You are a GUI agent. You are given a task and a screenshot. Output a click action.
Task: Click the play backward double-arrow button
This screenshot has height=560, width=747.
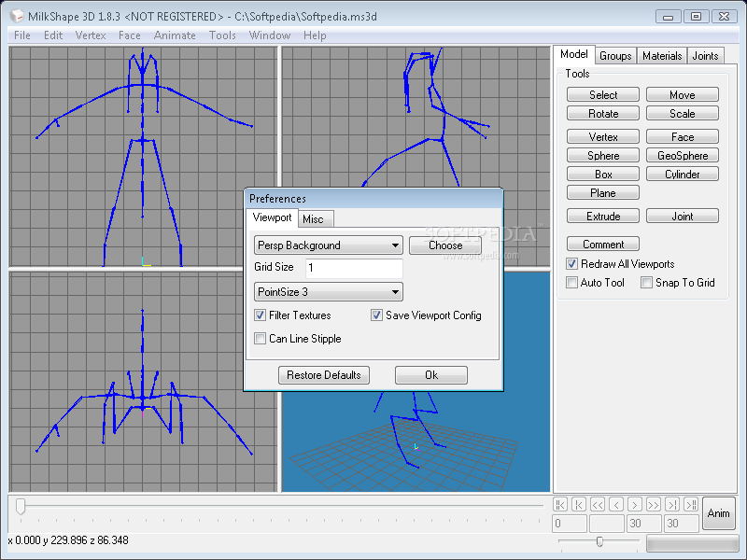pyautogui.click(x=598, y=504)
